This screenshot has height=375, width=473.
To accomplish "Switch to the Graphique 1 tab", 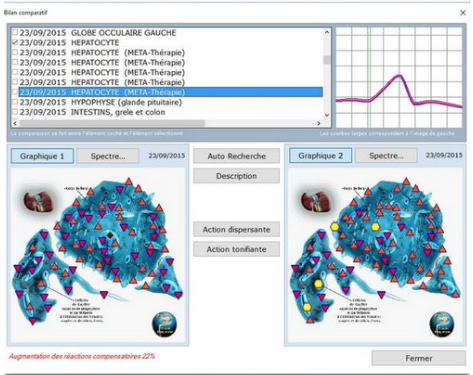I will pyautogui.click(x=42, y=156).
